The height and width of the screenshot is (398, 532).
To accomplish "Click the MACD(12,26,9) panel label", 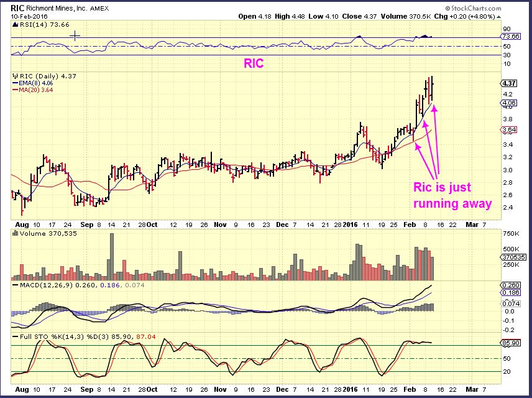I will click(47, 285).
